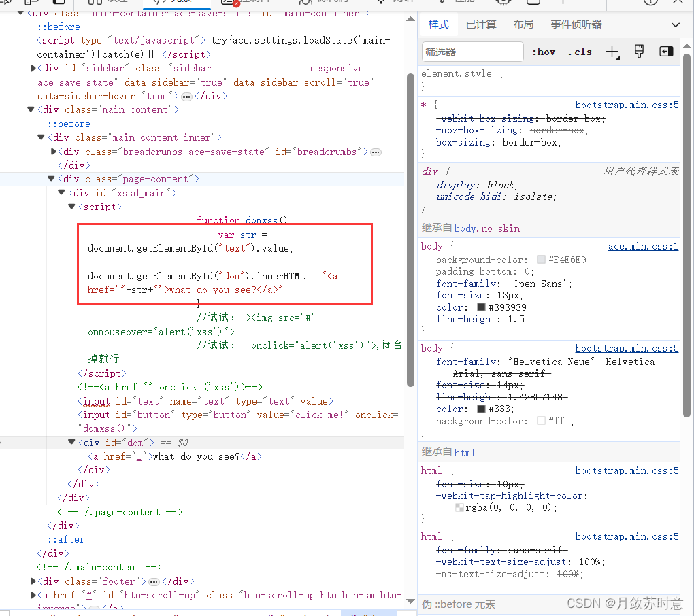Collapse the main-content-inner div node
Viewport: 694px width, 616px height.
pyautogui.click(x=41, y=137)
